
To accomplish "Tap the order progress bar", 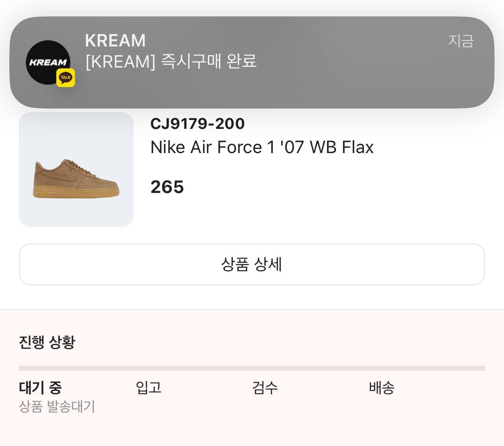I will coord(252,368).
